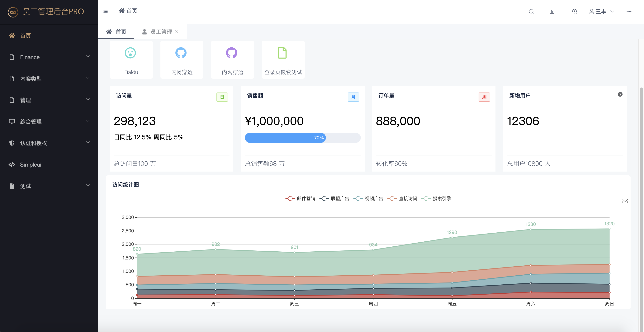Click the help question mark on 新增用户 card
The height and width of the screenshot is (332, 644).
(x=620, y=94)
